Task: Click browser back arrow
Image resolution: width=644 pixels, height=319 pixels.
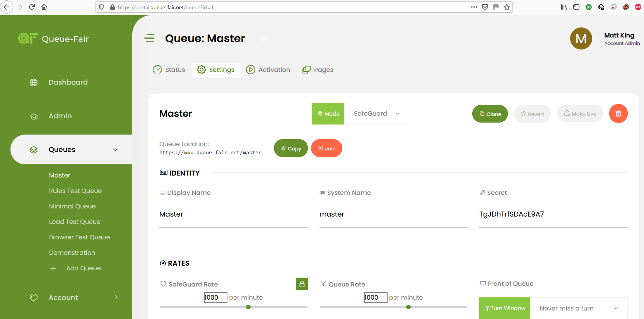Action: point(7,7)
